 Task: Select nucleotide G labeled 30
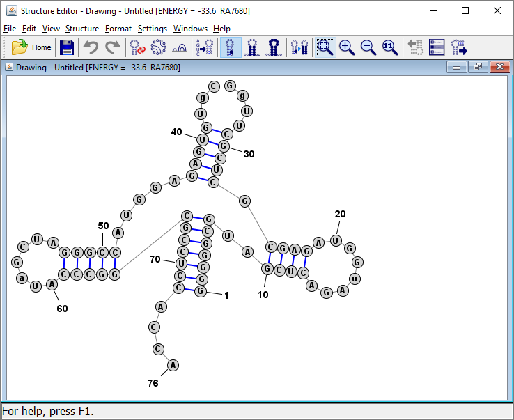click(x=224, y=146)
